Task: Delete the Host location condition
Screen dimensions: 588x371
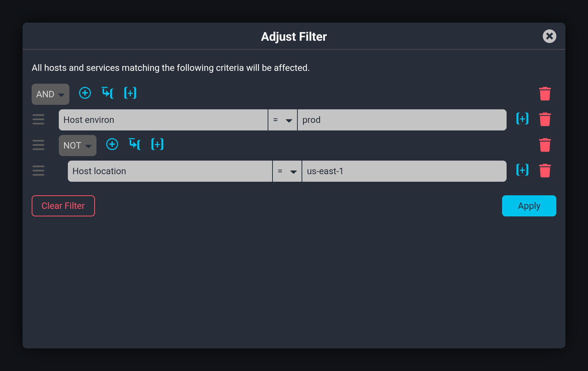Action: (x=545, y=170)
